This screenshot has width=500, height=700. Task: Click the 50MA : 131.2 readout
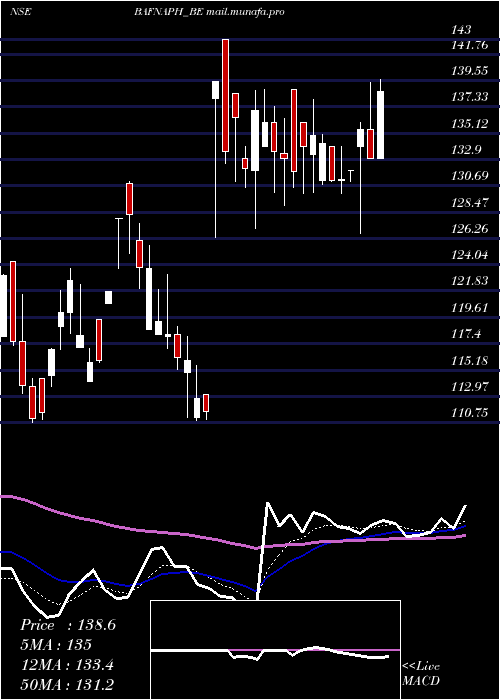coord(67,685)
